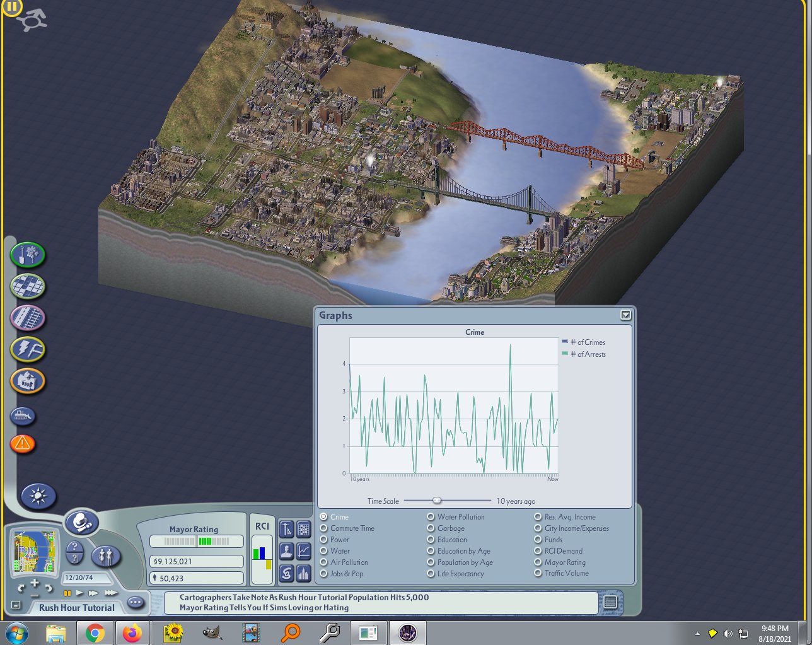The image size is (812, 645).
Task: Open File Explorer from the taskbar
Action: click(55, 633)
